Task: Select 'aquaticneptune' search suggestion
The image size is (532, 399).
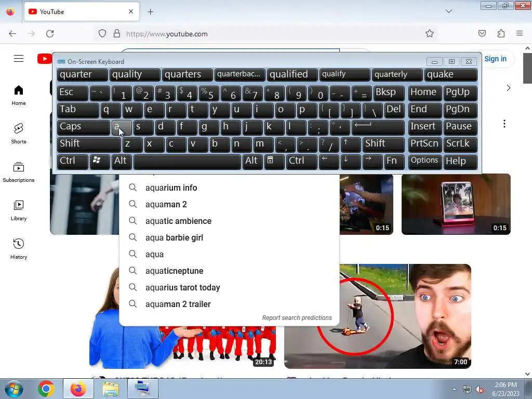Action: click(229, 271)
